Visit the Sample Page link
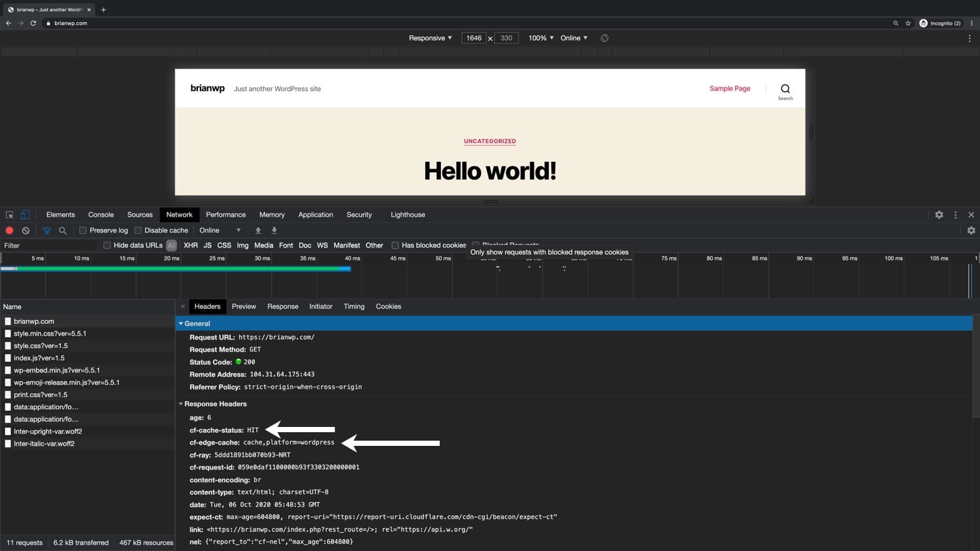 729,88
